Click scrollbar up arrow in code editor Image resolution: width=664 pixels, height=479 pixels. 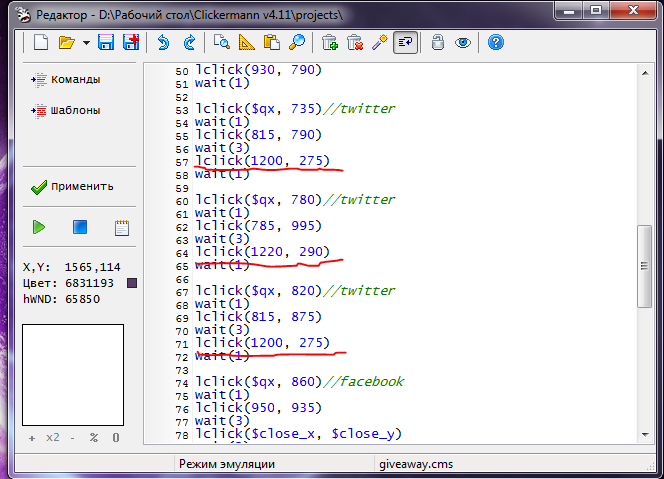645,73
